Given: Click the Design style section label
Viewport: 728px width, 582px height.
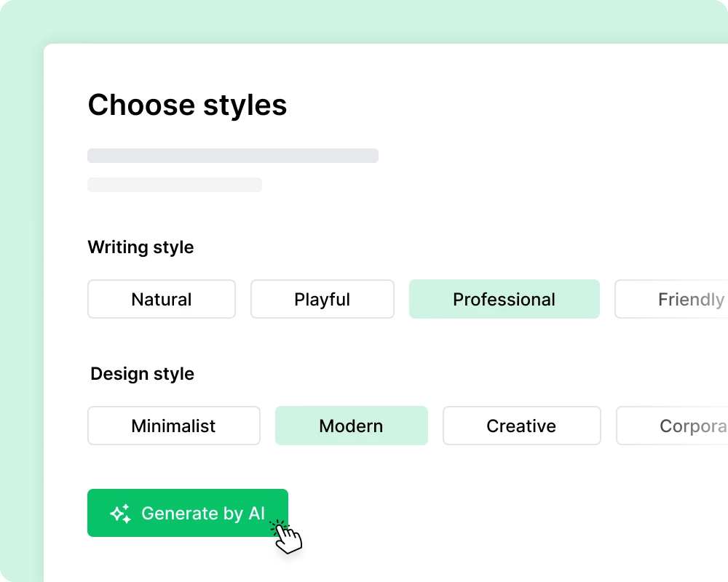Looking at the screenshot, I should [x=142, y=374].
